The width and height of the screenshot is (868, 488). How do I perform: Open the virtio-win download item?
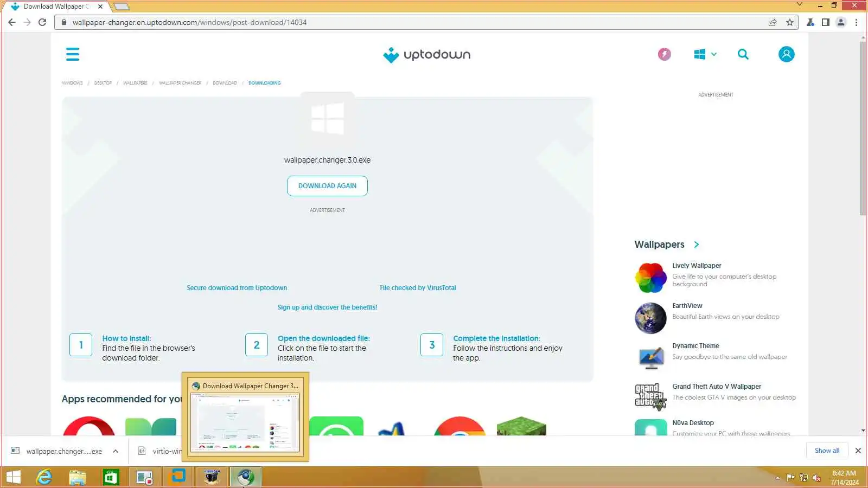click(159, 451)
